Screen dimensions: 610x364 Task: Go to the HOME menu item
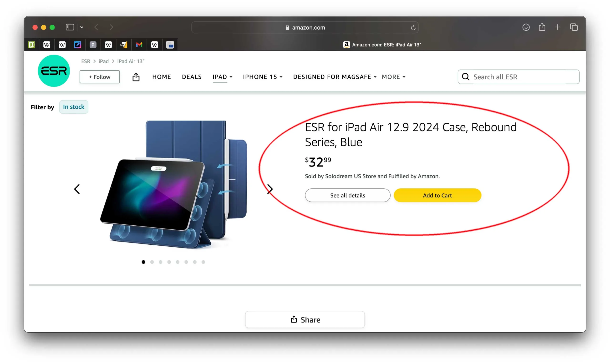[x=161, y=77]
